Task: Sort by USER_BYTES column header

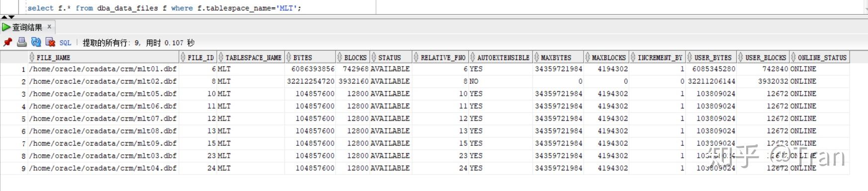Action: tap(711, 58)
